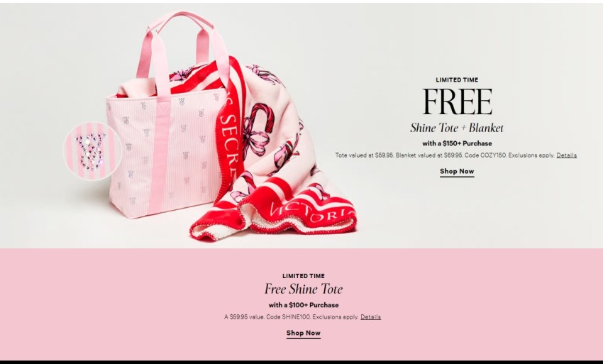Open Details link next to Code COZY150

pyautogui.click(x=567, y=155)
